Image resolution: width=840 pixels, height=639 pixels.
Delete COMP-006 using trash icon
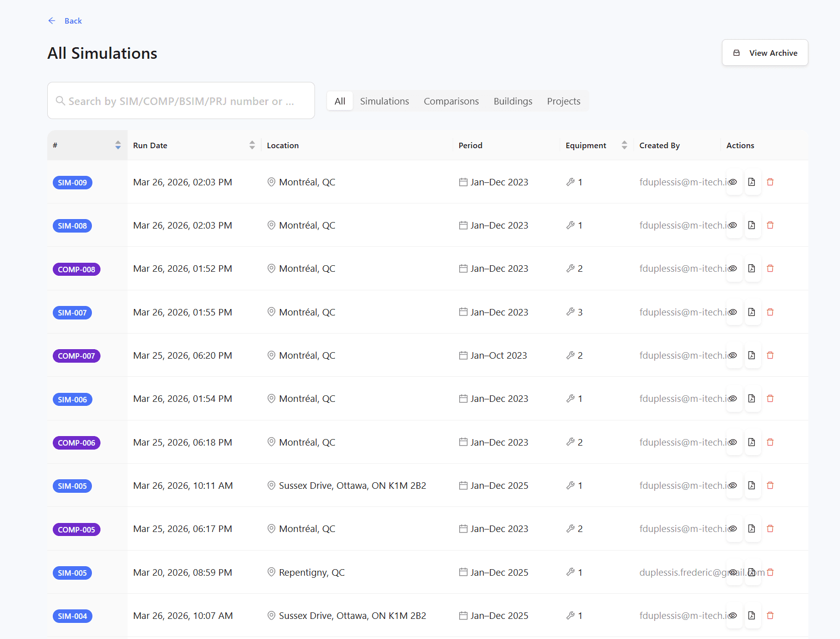click(x=770, y=442)
